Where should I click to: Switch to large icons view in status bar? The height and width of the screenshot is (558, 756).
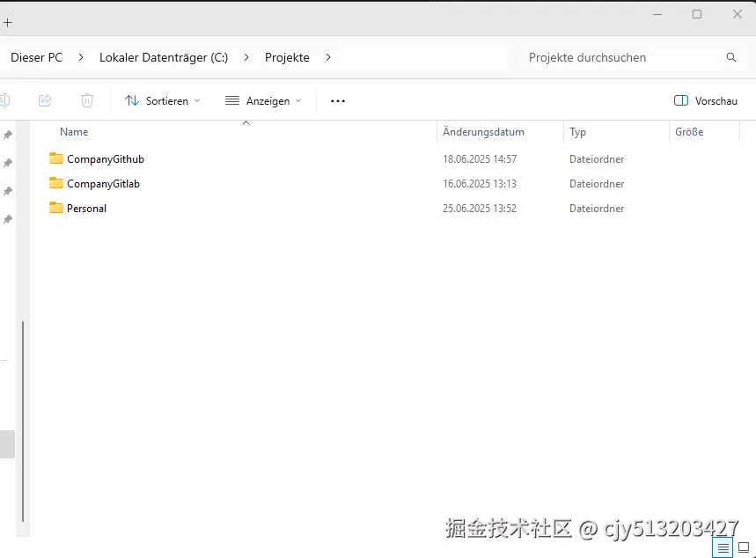point(744,547)
